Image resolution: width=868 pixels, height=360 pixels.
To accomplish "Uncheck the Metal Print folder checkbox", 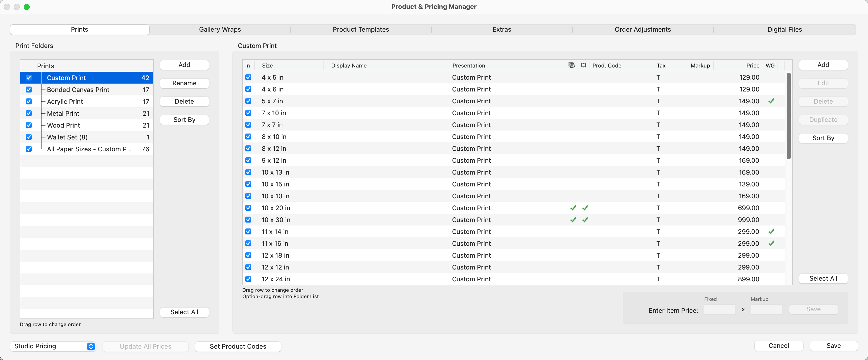I will tap(29, 113).
